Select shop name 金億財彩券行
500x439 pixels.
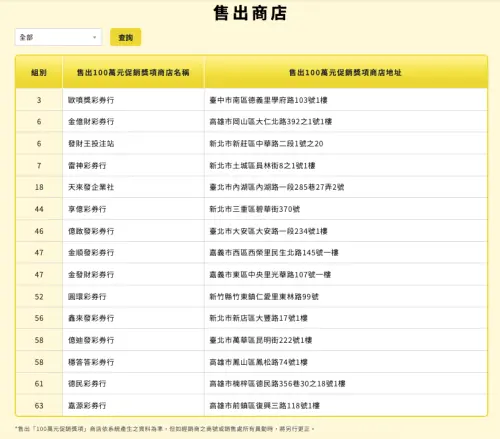[91, 122]
